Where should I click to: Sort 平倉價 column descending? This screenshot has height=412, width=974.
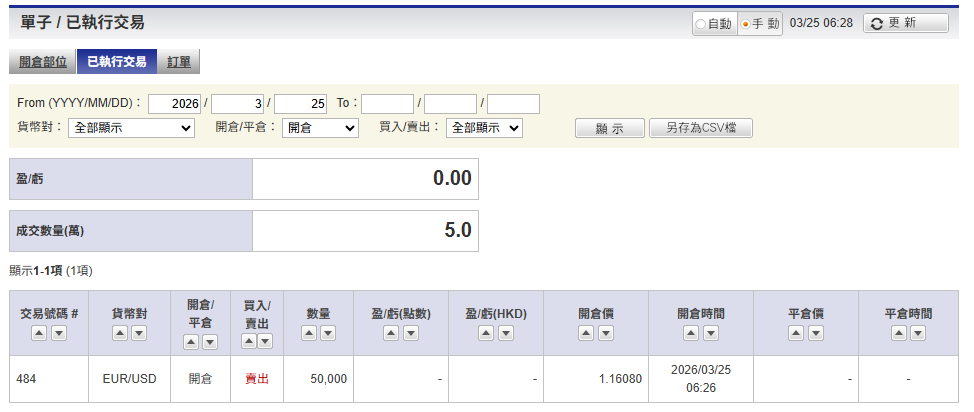point(816,334)
